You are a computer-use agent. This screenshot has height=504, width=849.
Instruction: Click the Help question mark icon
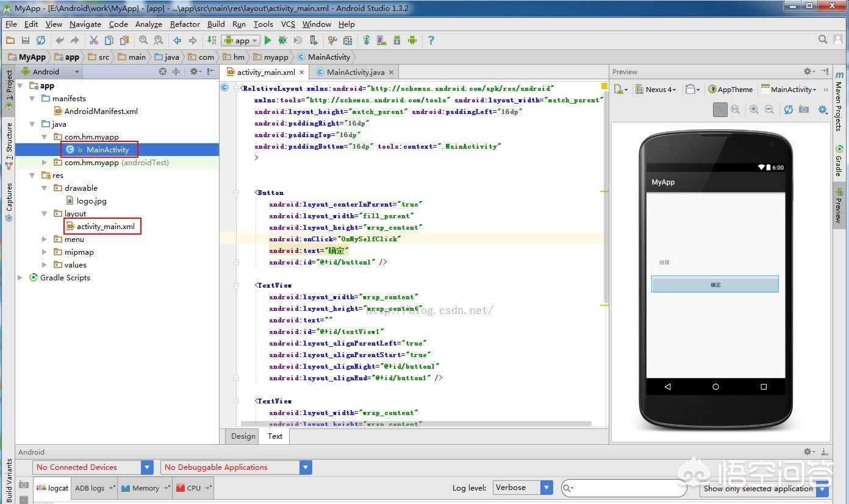tap(431, 40)
